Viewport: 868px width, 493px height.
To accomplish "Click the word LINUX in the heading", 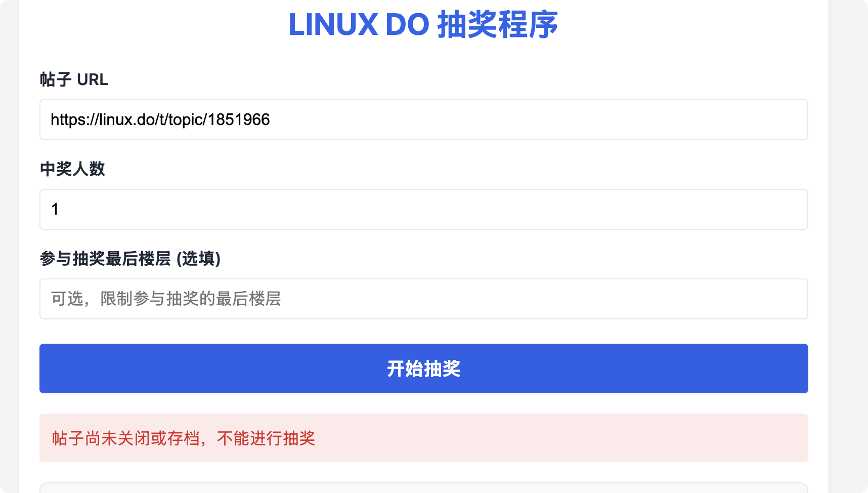I will click(333, 24).
